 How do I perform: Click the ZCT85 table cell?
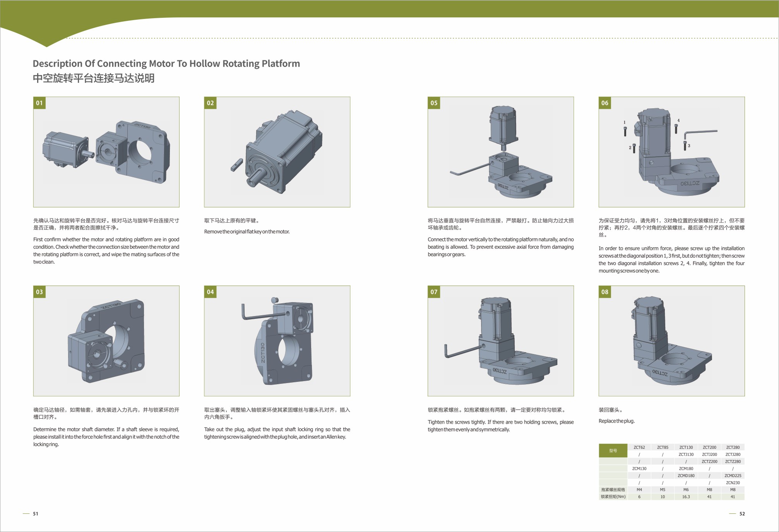coord(663,447)
